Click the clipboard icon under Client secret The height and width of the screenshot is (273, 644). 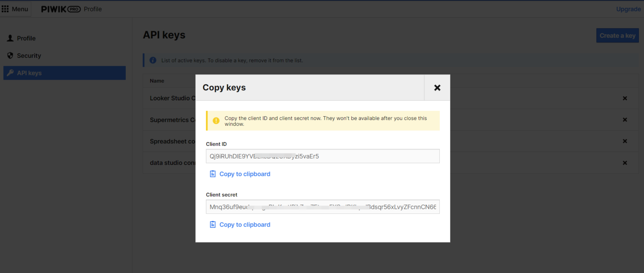pos(213,224)
